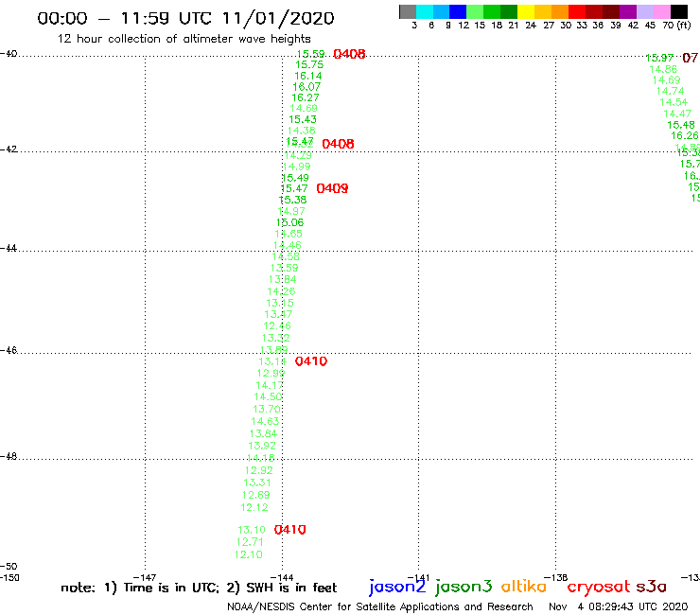
Task: Click the 15.43 wave height value
Action: pos(303,120)
